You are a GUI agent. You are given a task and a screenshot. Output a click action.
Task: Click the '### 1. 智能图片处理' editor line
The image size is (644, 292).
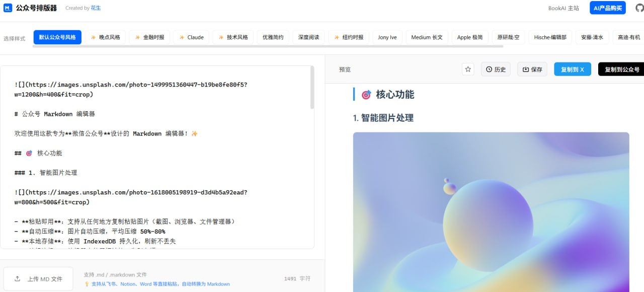coord(46,173)
